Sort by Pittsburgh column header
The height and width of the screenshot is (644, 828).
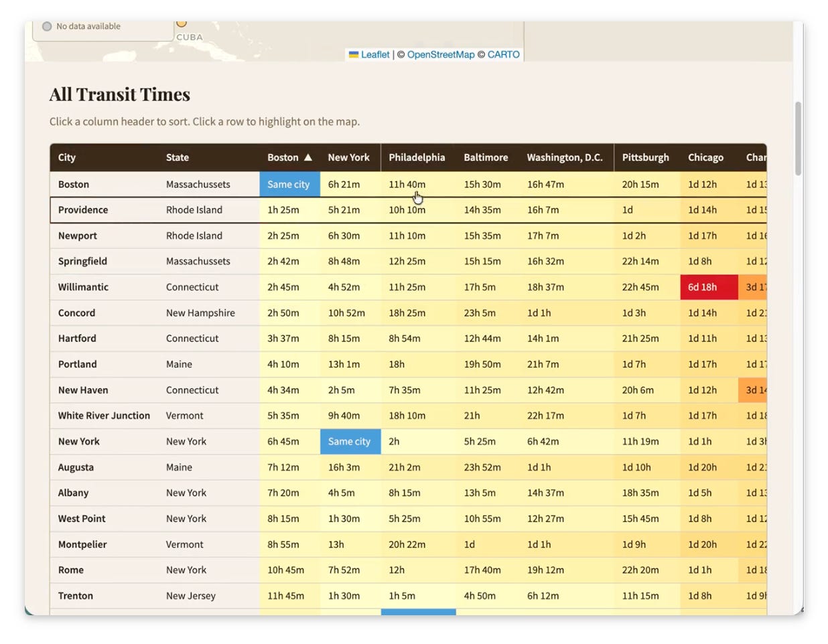click(646, 157)
